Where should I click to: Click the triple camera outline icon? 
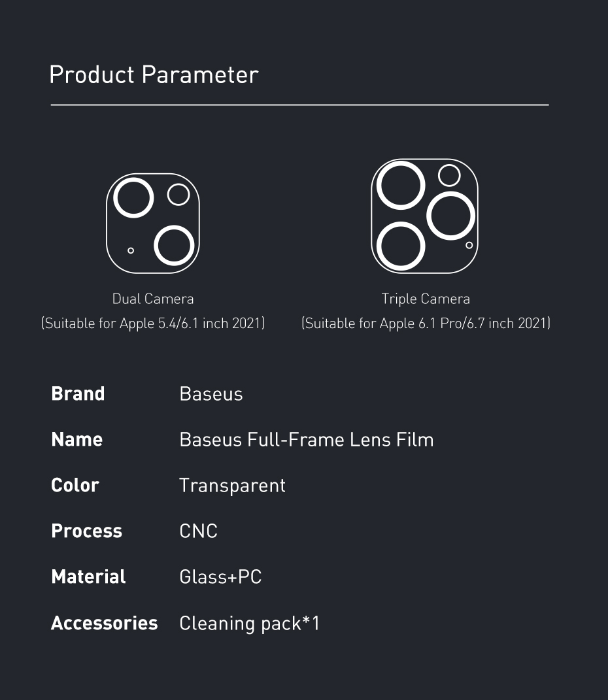pyautogui.click(x=424, y=216)
